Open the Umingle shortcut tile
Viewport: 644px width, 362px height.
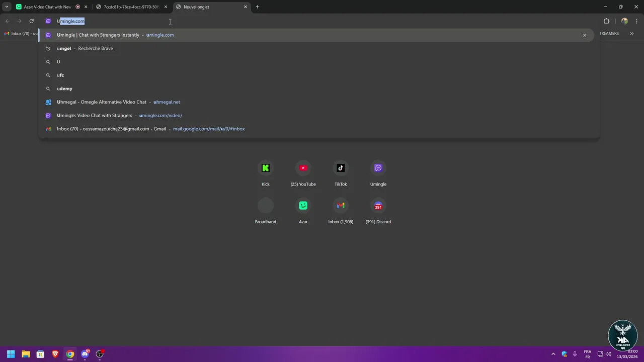(x=378, y=173)
